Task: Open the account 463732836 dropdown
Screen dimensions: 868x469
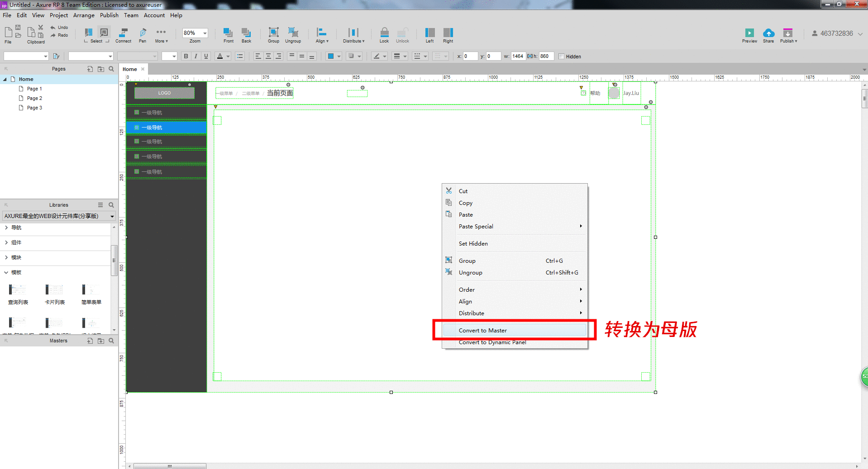Action: 837,33
